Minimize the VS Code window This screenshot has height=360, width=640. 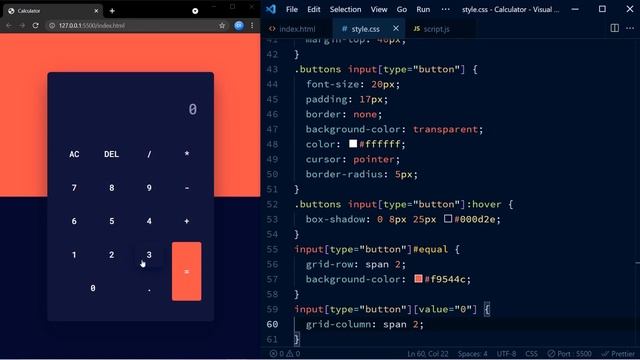click(575, 9)
